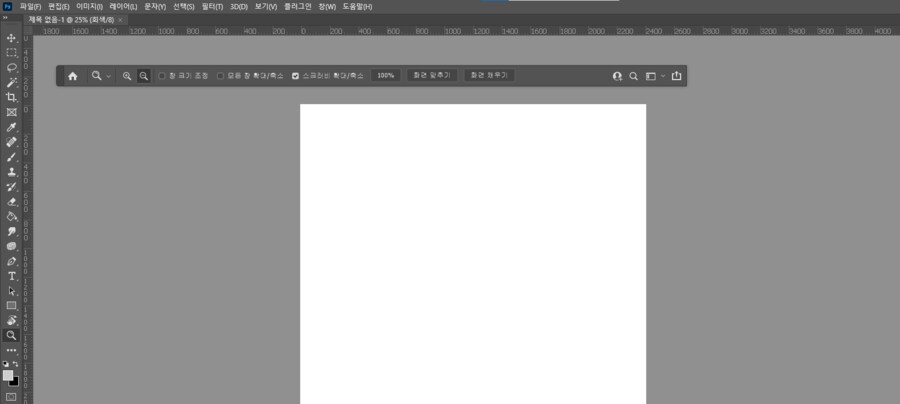Select the Eraser tool
The image size is (900, 404).
(11, 202)
